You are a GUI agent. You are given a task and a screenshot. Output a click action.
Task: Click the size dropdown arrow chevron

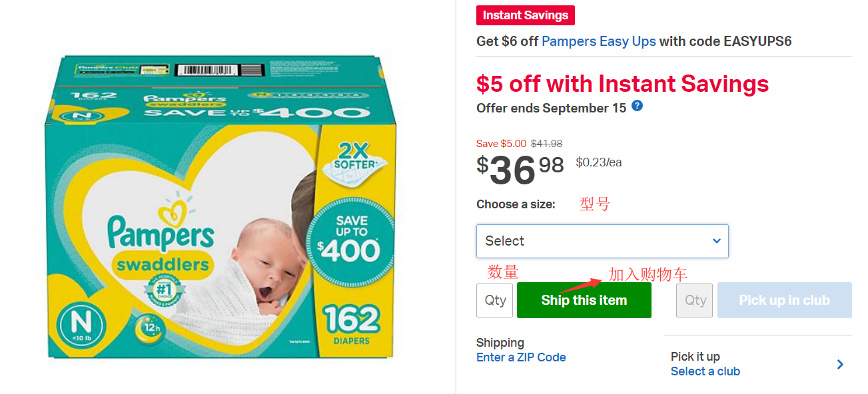[716, 241]
